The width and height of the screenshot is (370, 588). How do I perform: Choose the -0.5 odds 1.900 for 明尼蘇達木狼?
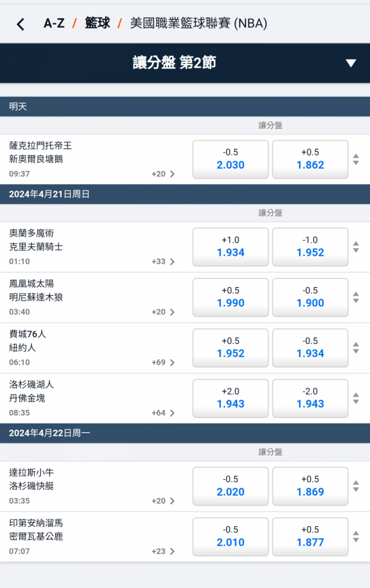[x=310, y=298]
